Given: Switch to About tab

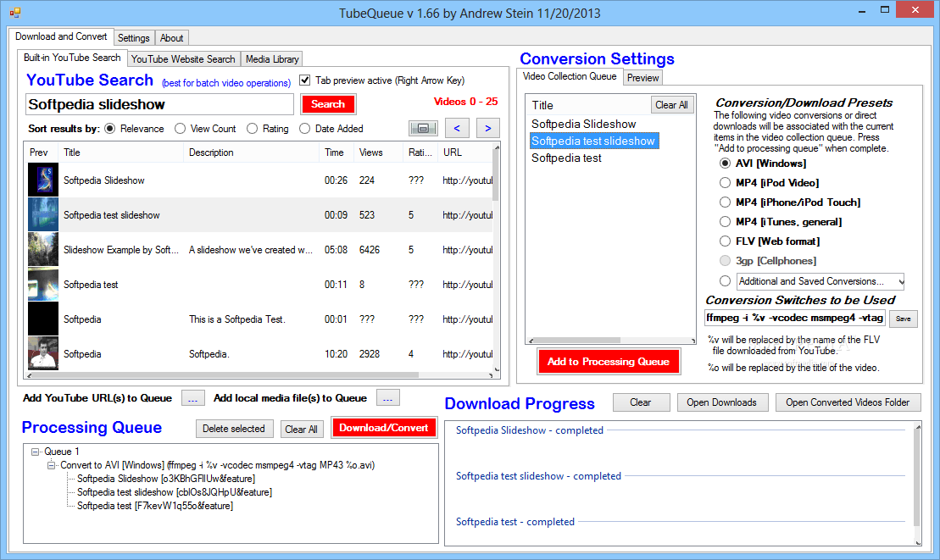Looking at the screenshot, I should pyautogui.click(x=171, y=38).
